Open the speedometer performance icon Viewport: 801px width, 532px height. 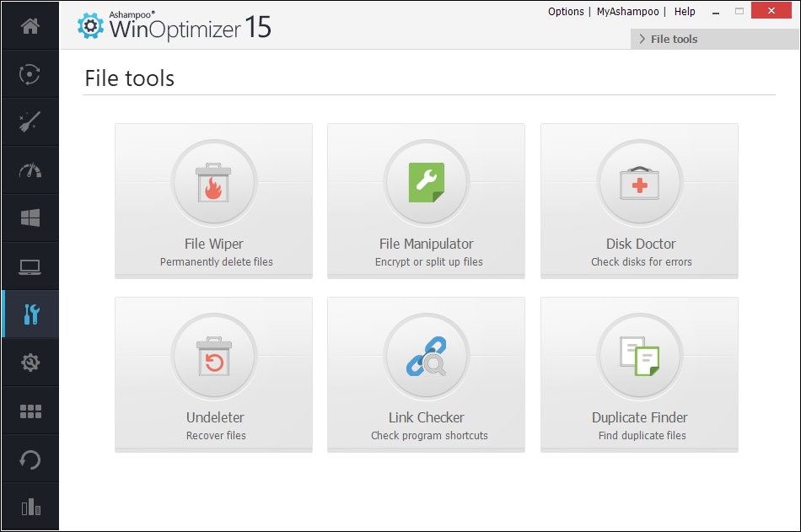click(30, 170)
